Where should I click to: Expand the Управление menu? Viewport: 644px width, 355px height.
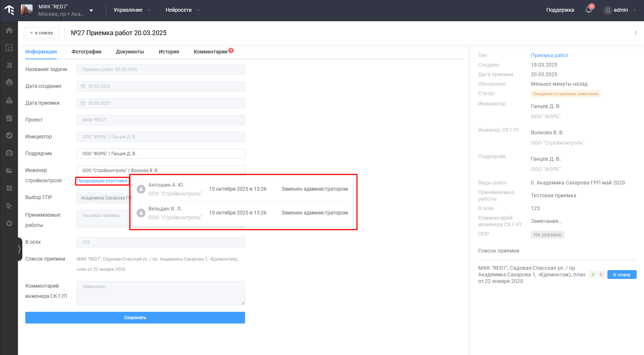point(132,10)
